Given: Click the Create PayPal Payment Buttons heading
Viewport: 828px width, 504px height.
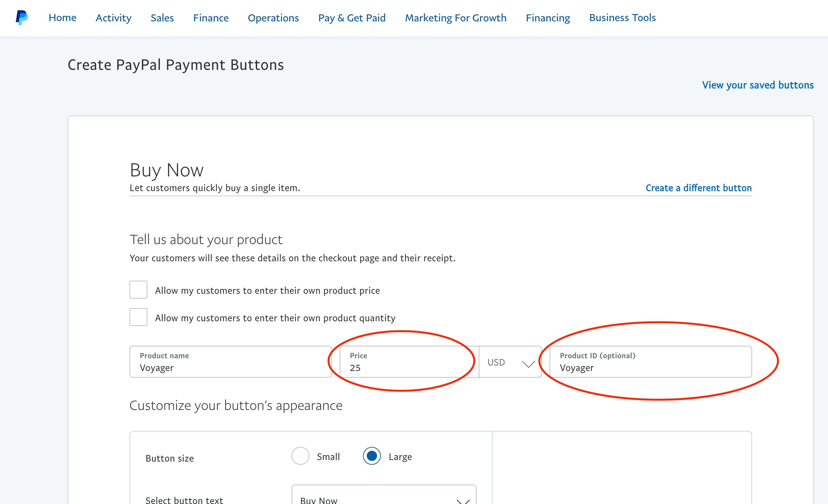Looking at the screenshot, I should pos(176,65).
